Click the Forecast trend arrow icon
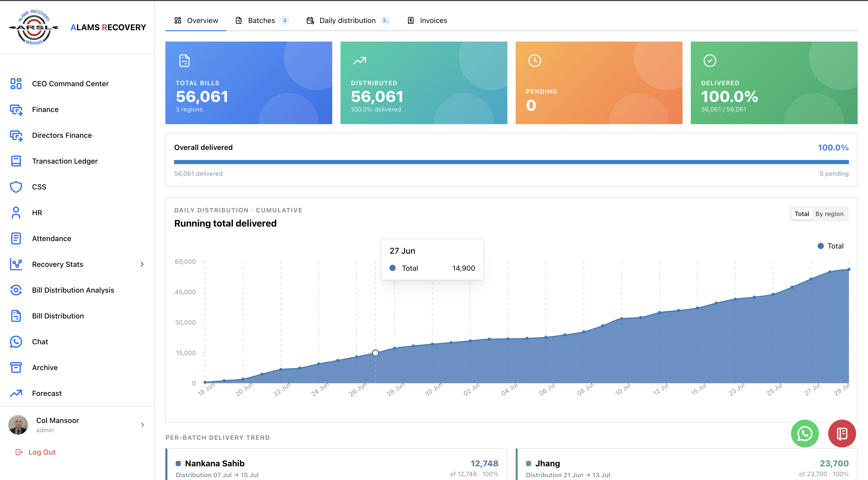The height and width of the screenshot is (480, 868). (16, 393)
